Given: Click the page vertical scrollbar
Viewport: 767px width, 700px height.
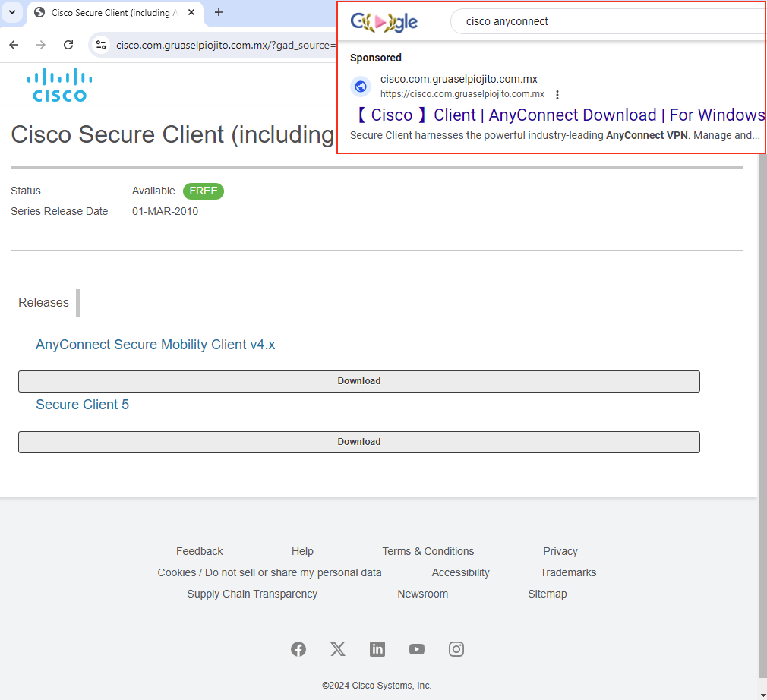Looking at the screenshot, I should (x=762, y=416).
